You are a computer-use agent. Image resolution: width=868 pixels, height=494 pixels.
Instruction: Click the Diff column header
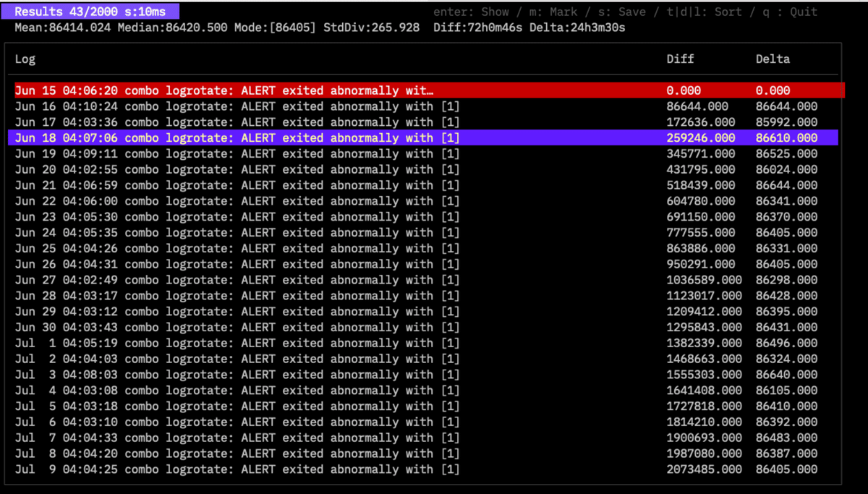(680, 59)
